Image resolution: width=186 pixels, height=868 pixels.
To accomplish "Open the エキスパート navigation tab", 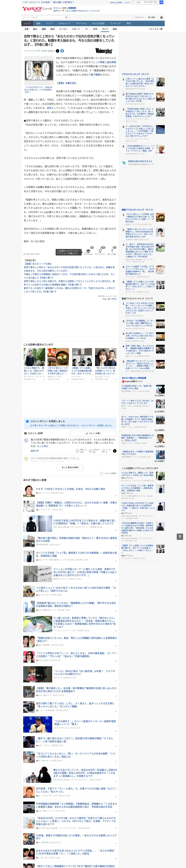I will 64,24.
